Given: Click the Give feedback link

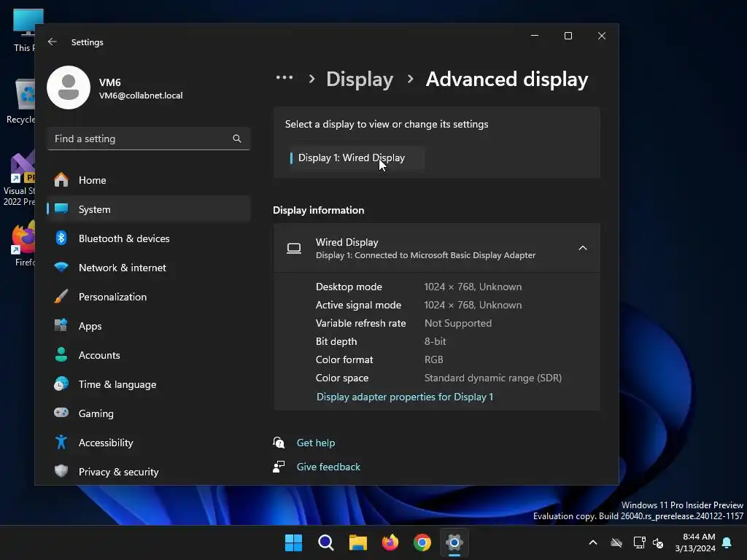Looking at the screenshot, I should click(328, 467).
